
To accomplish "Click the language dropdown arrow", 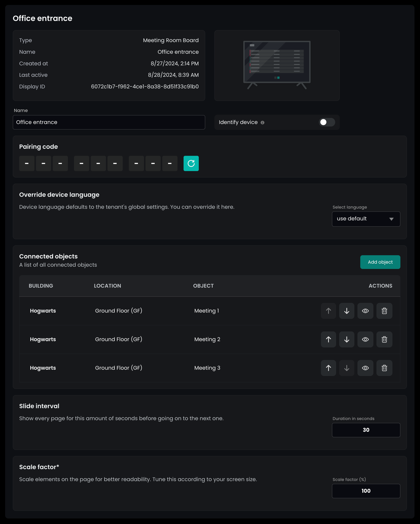I will point(391,219).
